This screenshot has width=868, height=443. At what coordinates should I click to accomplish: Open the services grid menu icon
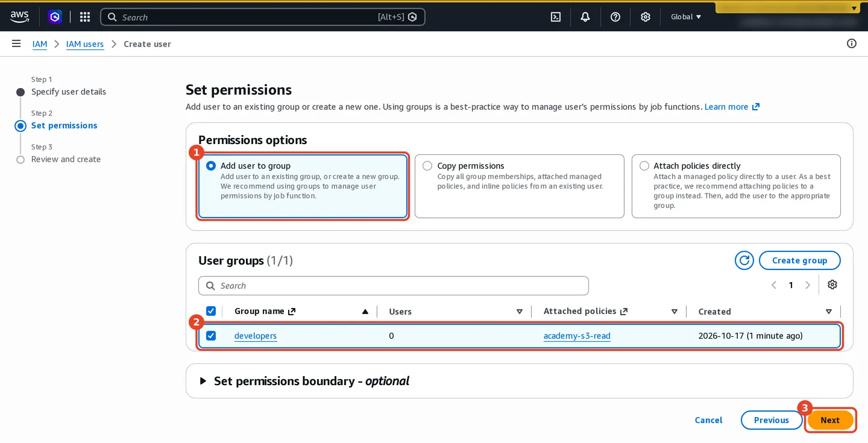coord(85,17)
